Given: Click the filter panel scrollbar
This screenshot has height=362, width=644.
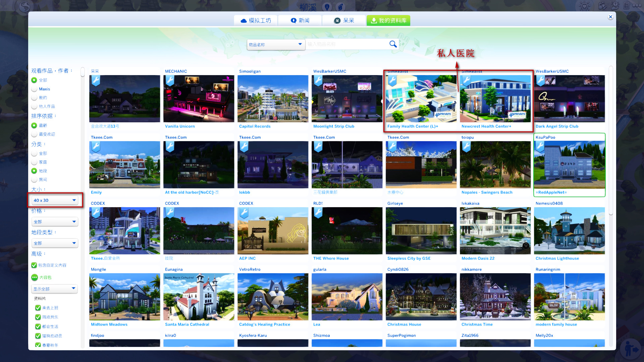Looking at the screenshot, I should pyautogui.click(x=83, y=72).
